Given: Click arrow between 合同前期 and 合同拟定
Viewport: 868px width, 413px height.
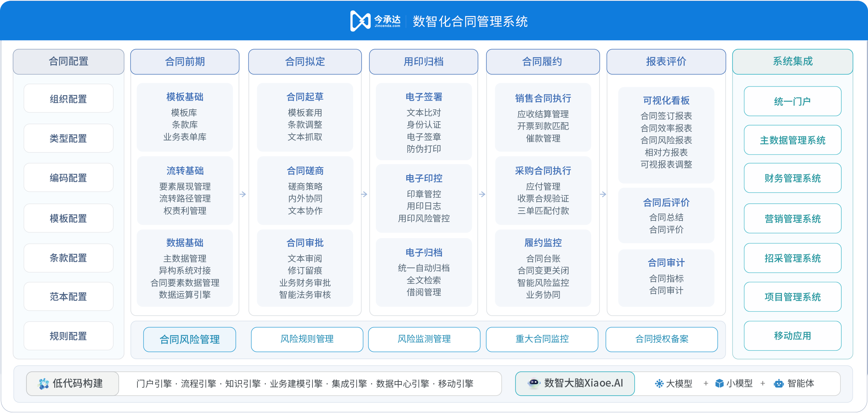Looking at the screenshot, I should [243, 194].
